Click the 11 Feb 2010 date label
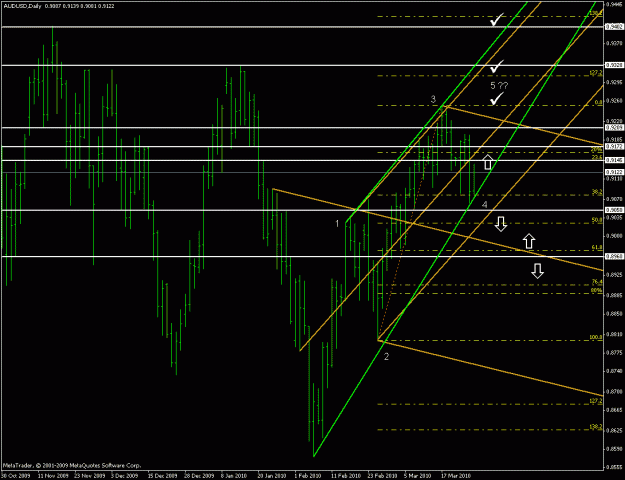625x480 pixels. pos(344,476)
